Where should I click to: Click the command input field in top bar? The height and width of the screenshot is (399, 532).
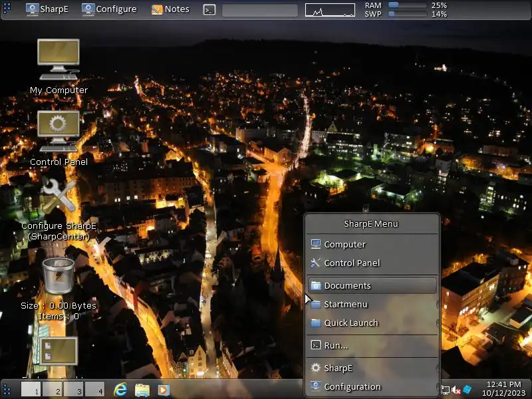[x=260, y=10]
